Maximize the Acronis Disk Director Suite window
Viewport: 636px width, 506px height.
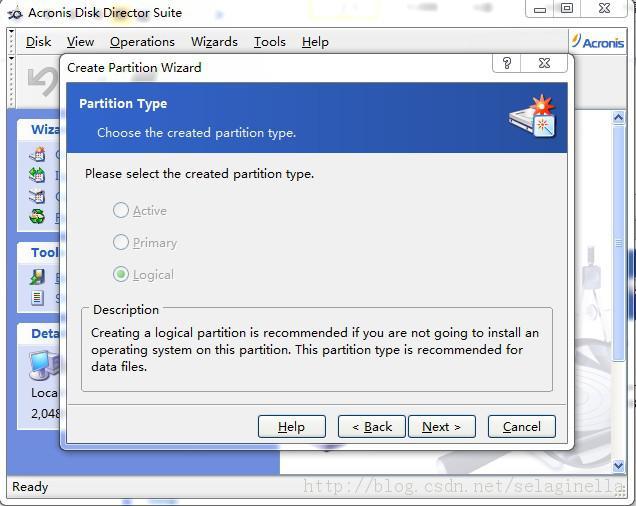coord(567,8)
